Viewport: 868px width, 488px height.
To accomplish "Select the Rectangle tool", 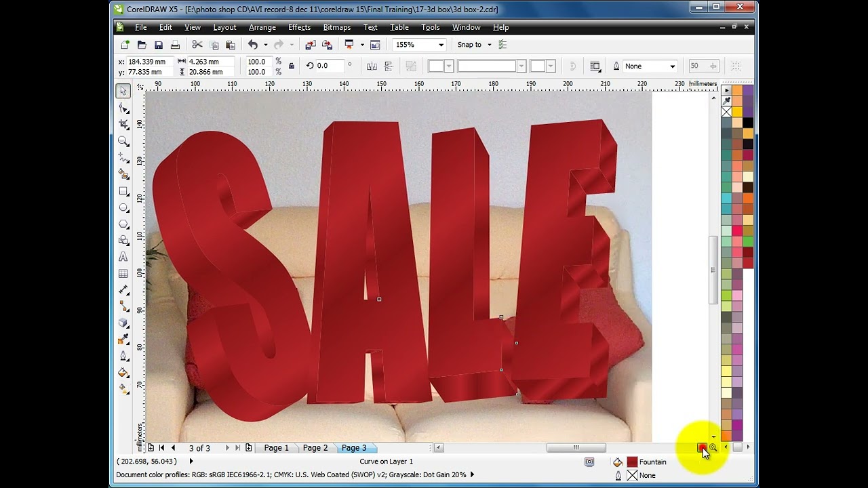I will coord(123,191).
